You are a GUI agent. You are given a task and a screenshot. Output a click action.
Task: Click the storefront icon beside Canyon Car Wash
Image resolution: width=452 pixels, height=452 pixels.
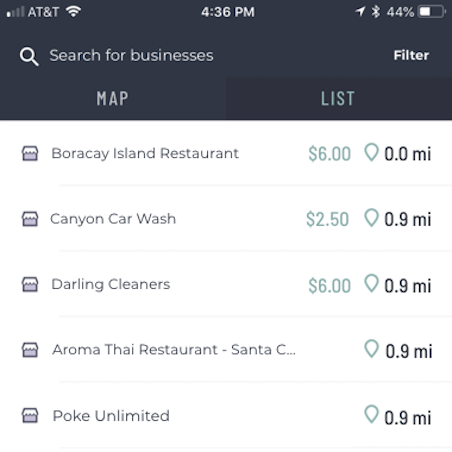tap(30, 219)
